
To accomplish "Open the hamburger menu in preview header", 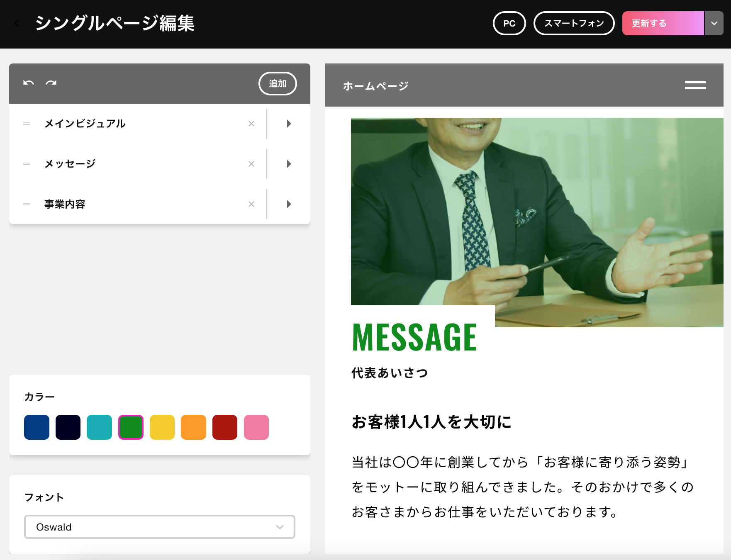I will [x=695, y=85].
